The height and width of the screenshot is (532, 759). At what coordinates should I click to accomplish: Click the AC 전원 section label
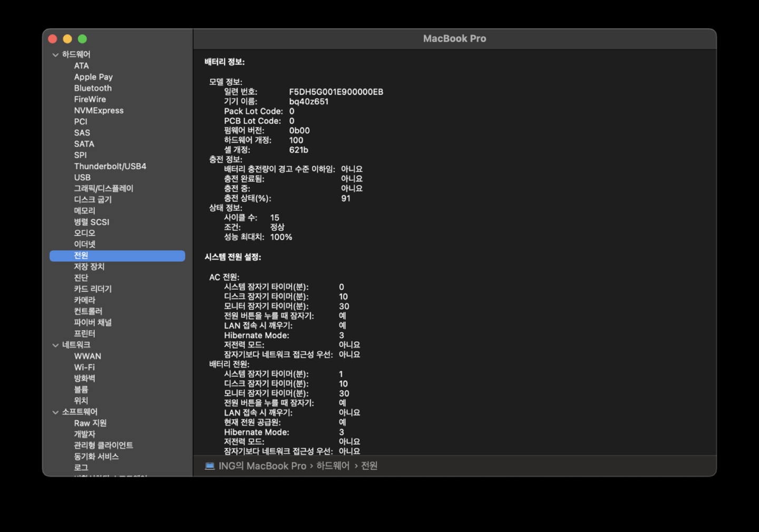coord(224,277)
